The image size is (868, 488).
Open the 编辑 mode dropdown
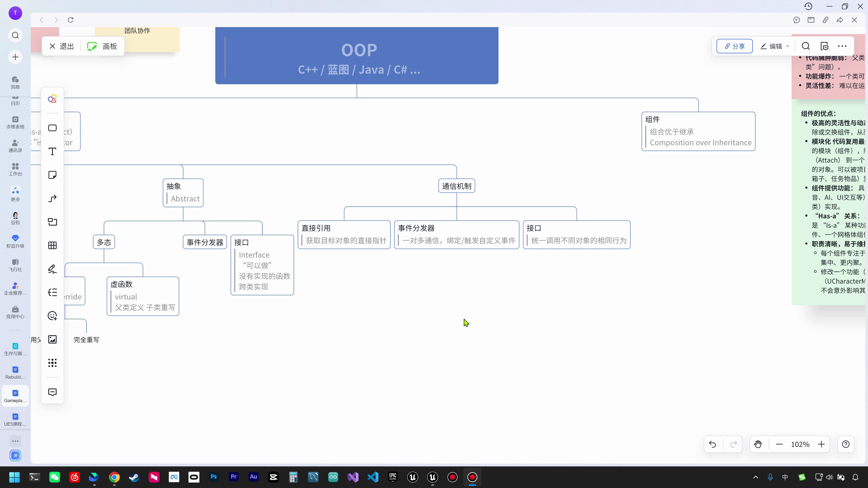click(775, 46)
